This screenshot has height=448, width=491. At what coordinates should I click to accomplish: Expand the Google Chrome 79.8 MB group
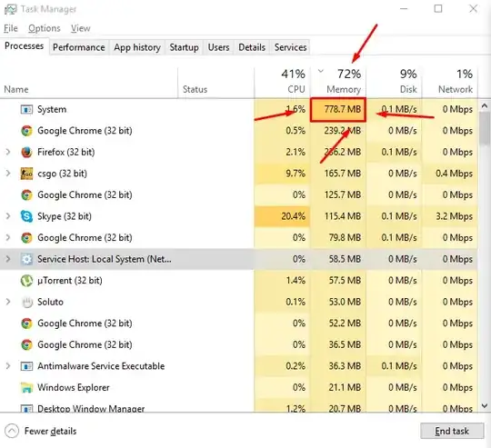click(8, 238)
